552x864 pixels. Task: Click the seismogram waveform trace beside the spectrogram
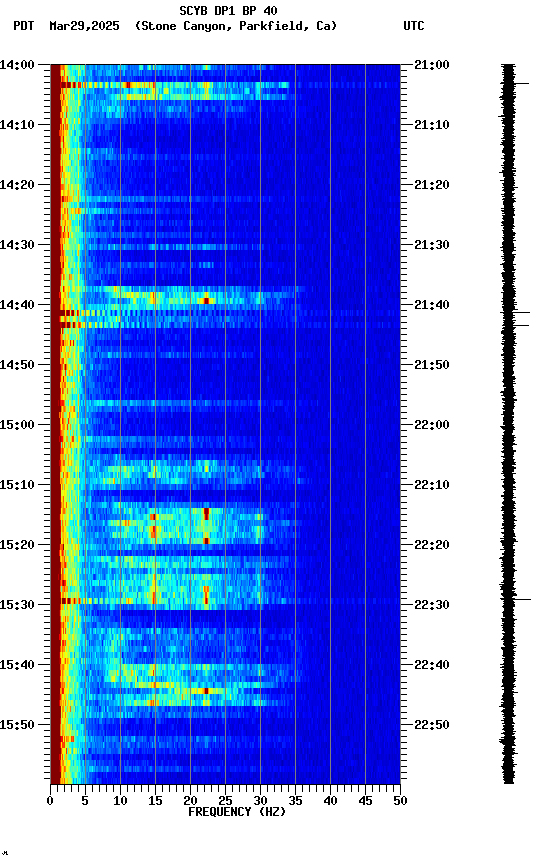tap(508, 424)
